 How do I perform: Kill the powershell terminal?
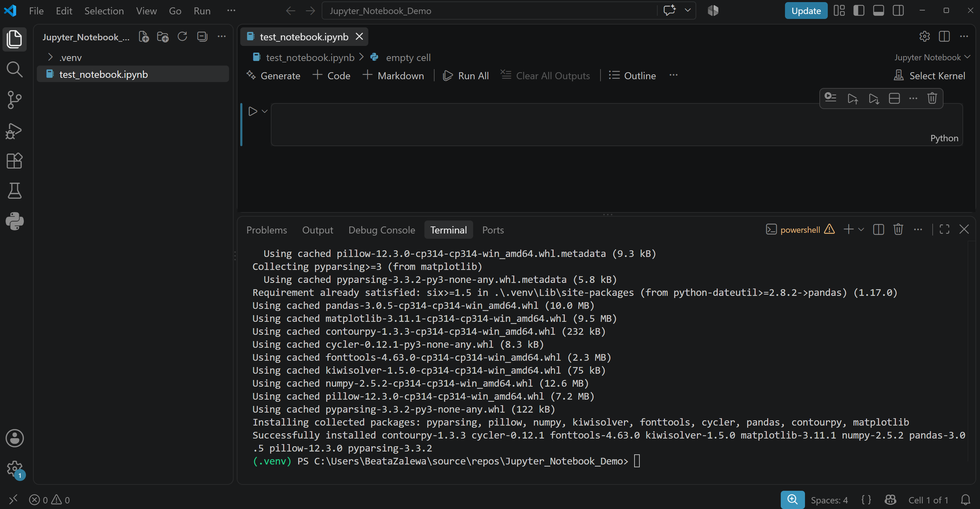[898, 229]
